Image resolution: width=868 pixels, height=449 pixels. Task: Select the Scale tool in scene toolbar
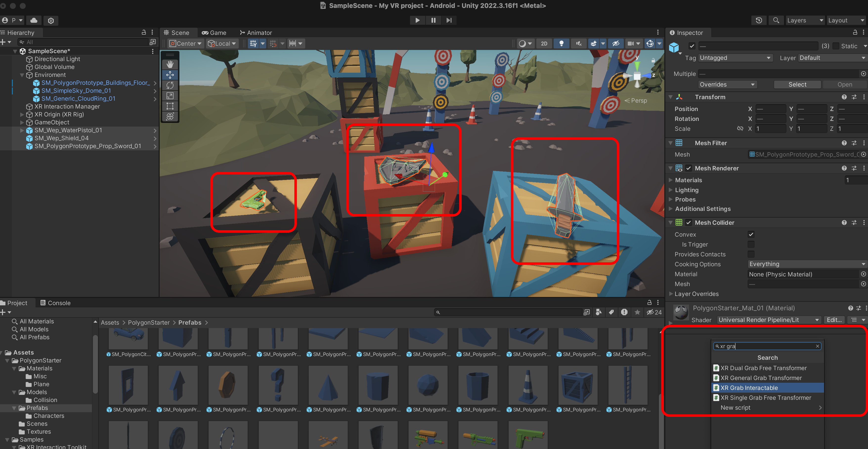coord(170,96)
